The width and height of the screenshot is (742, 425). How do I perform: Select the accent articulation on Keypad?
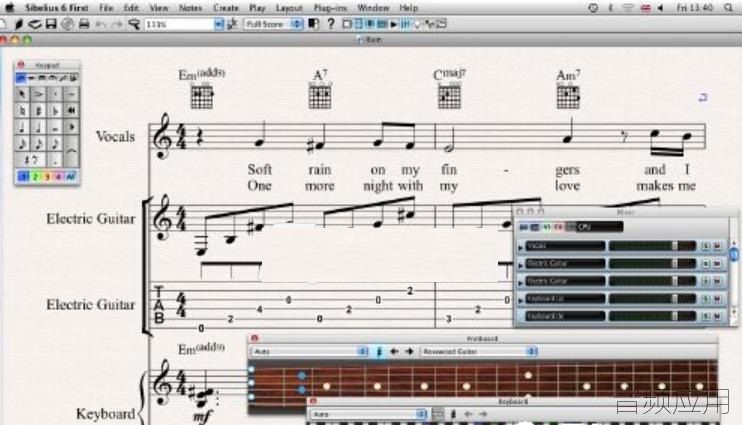[x=38, y=94]
